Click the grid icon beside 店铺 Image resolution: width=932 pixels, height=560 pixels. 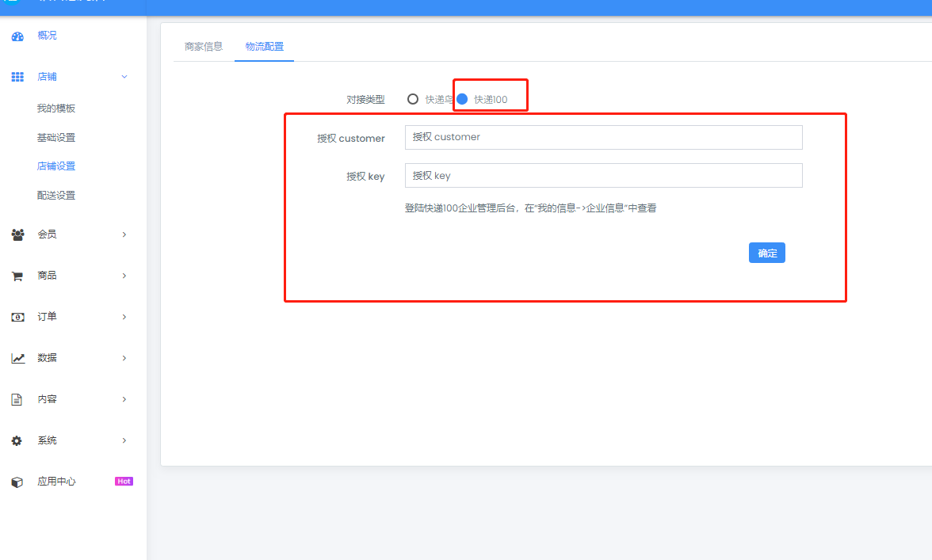(x=17, y=77)
